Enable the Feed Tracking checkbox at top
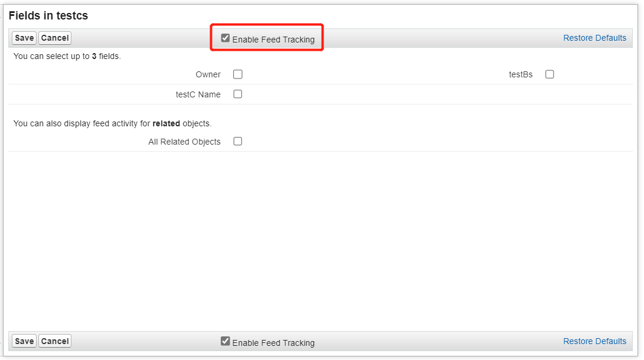The width and height of the screenshot is (644, 360). click(x=225, y=37)
